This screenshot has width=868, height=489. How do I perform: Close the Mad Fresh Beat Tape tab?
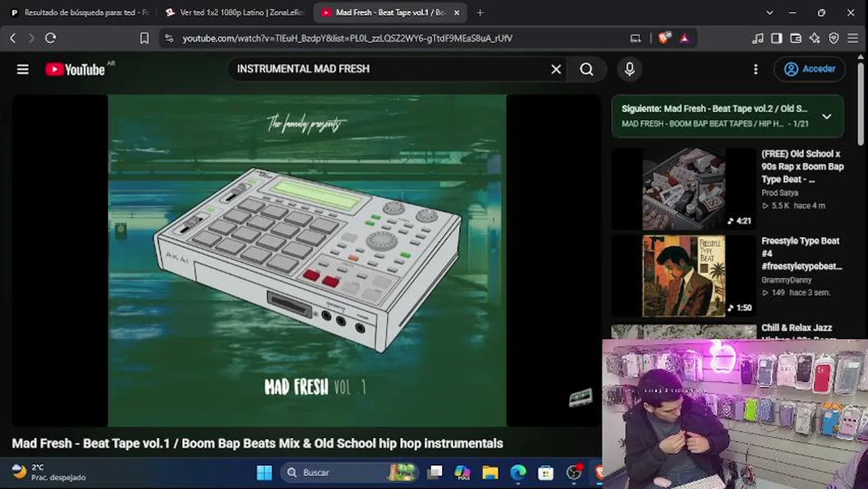pos(456,12)
